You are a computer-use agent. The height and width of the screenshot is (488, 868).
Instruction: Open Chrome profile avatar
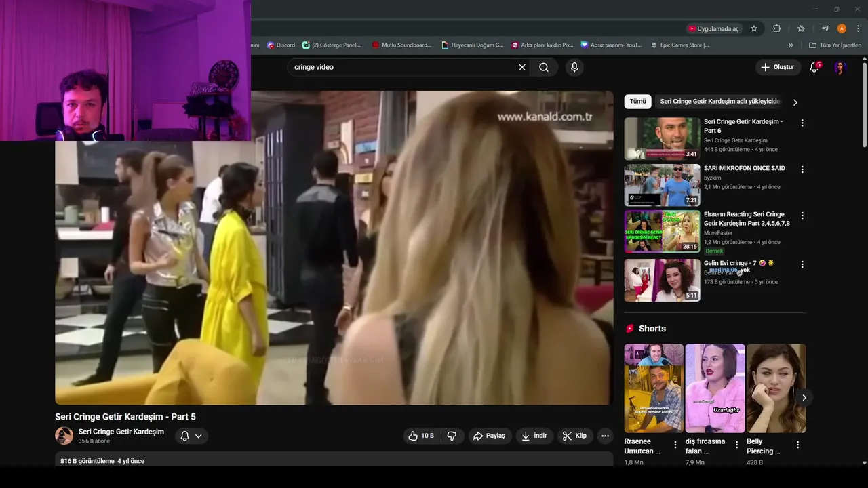(842, 28)
